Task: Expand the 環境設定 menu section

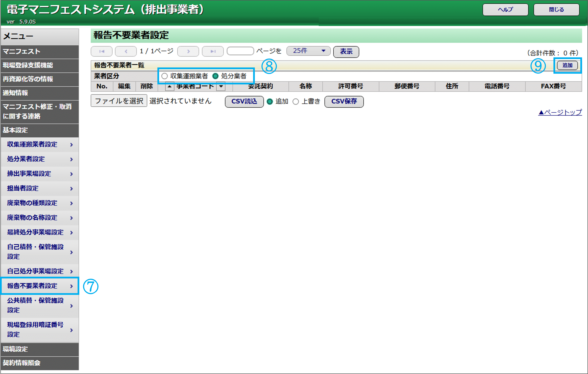Action: tap(40, 349)
